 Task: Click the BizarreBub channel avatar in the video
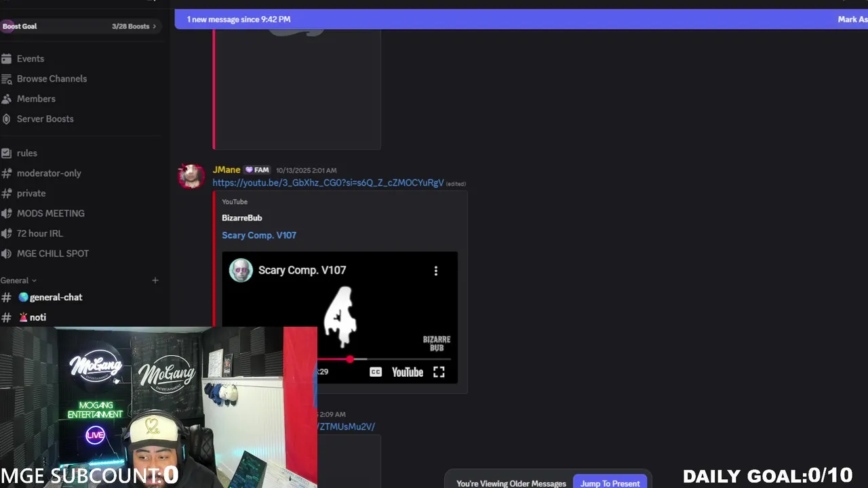coord(241,270)
